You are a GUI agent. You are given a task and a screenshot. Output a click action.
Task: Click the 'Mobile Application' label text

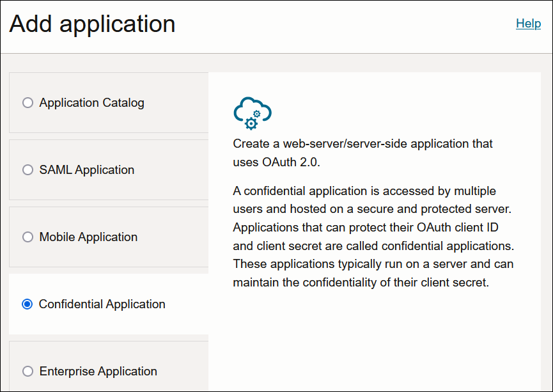pos(88,237)
